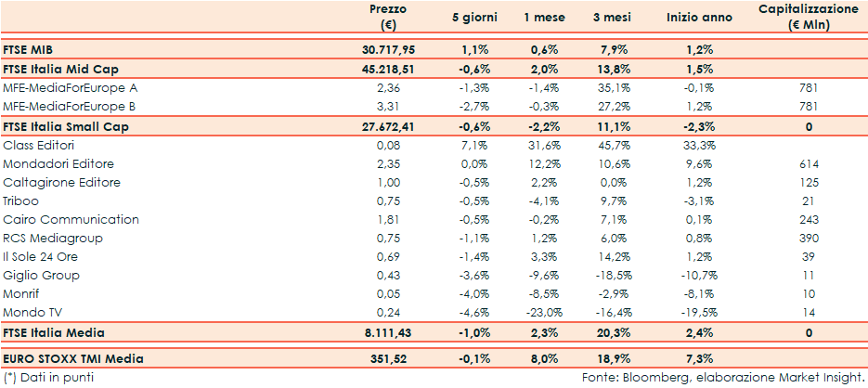Select the Capitalizzazione (€ Mln) header

point(806,17)
